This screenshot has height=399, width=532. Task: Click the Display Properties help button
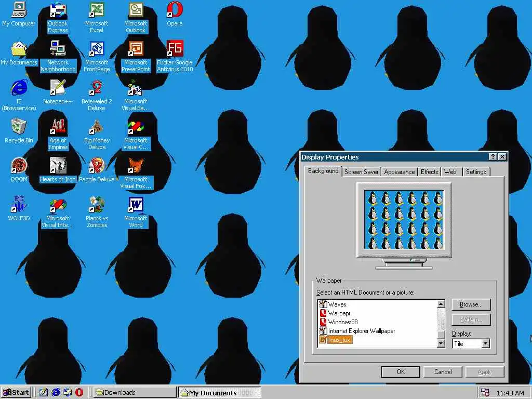(x=493, y=157)
